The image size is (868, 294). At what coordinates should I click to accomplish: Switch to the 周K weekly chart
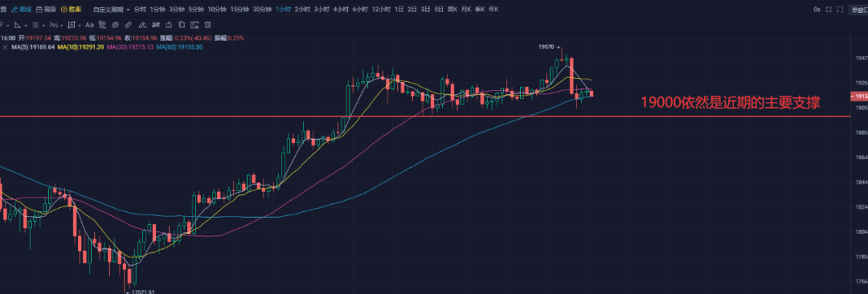(x=452, y=10)
